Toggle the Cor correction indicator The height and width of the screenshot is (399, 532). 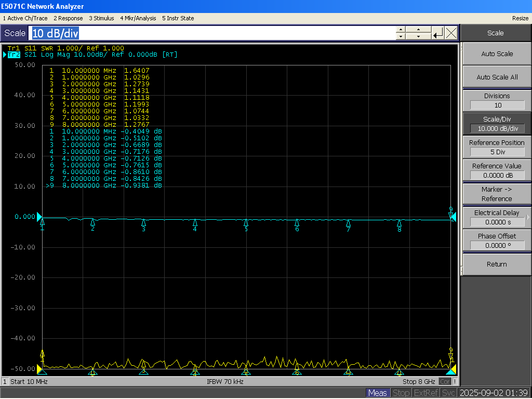pyautogui.click(x=445, y=382)
